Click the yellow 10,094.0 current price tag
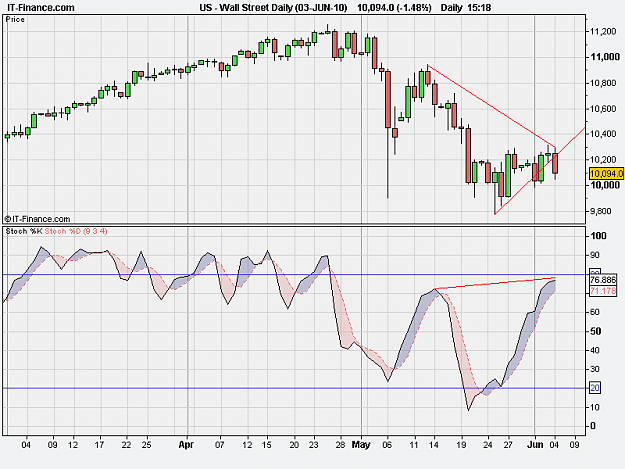This screenshot has width=625, height=469. (606, 173)
